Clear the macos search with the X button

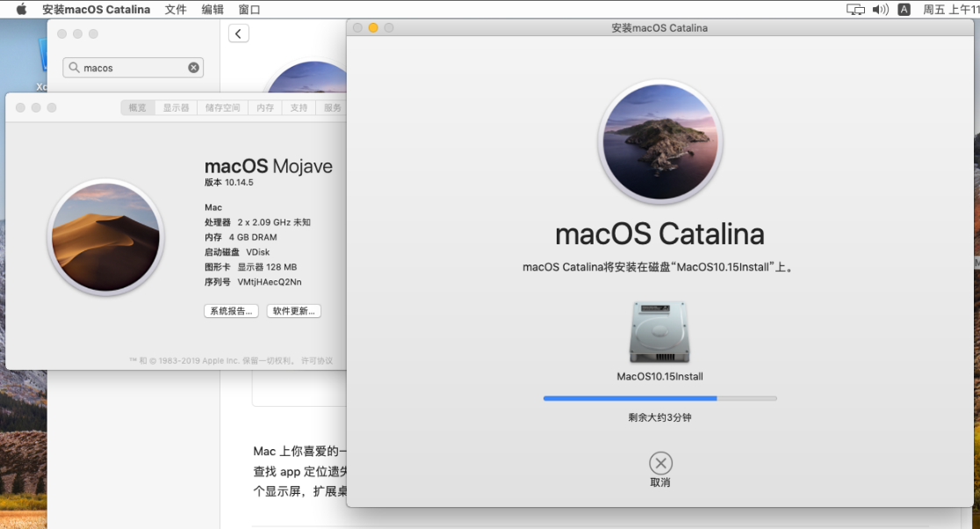coord(194,68)
